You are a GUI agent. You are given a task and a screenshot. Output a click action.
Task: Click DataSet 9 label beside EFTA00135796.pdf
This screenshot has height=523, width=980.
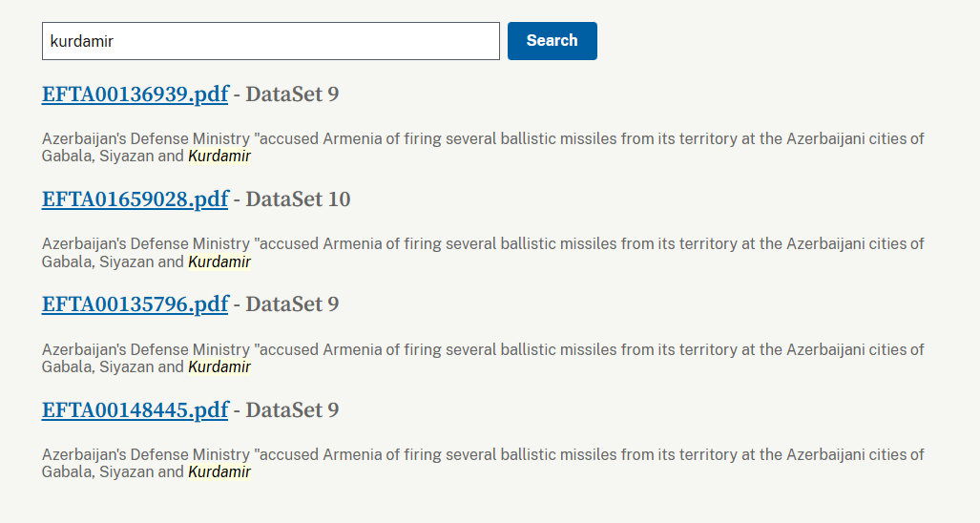coord(292,304)
